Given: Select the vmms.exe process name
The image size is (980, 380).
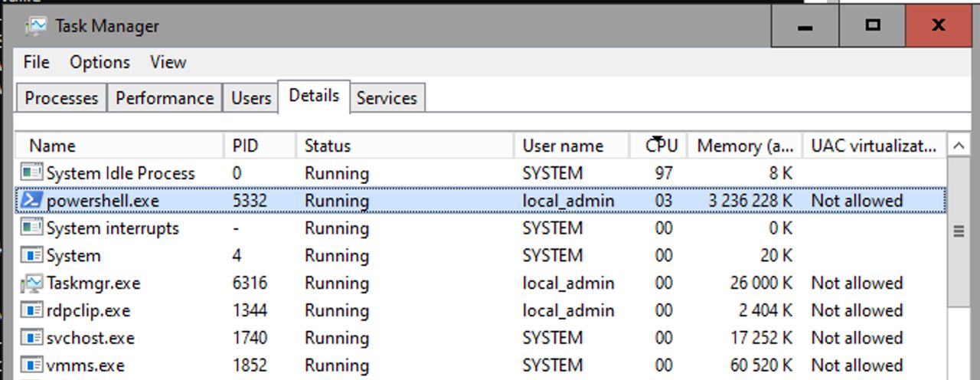Looking at the screenshot, I should pyautogui.click(x=85, y=366).
